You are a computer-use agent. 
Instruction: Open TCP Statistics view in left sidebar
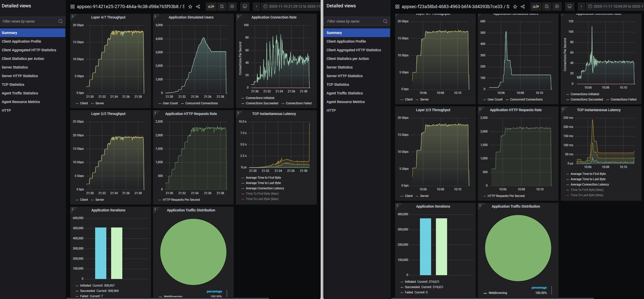(x=13, y=85)
